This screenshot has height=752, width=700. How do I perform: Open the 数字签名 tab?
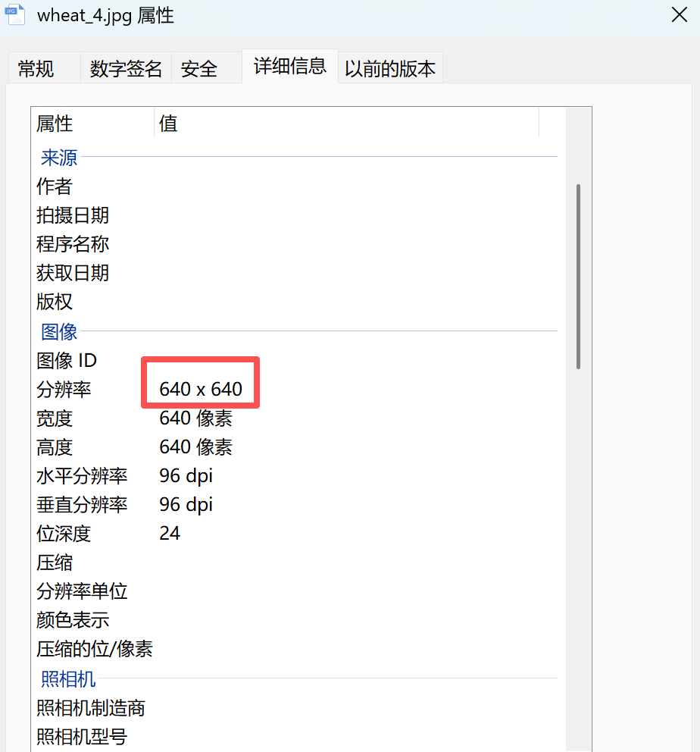(126, 68)
